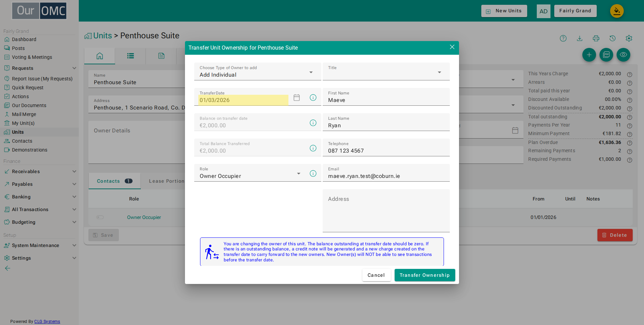Open the Choose Type of Owner dropdown

[258, 71]
